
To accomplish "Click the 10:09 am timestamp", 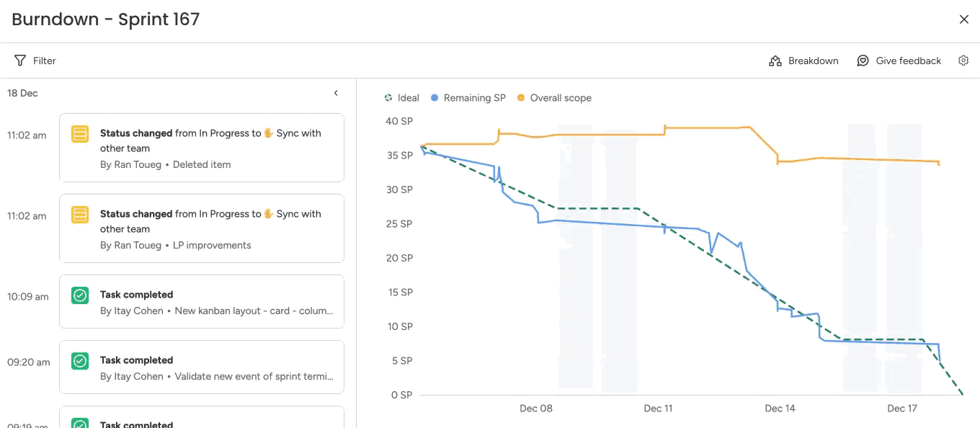I will (28, 296).
